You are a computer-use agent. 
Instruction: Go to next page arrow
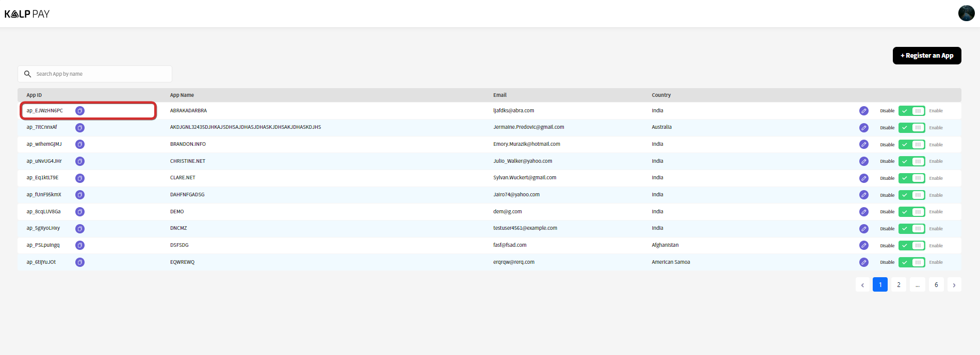point(954,285)
